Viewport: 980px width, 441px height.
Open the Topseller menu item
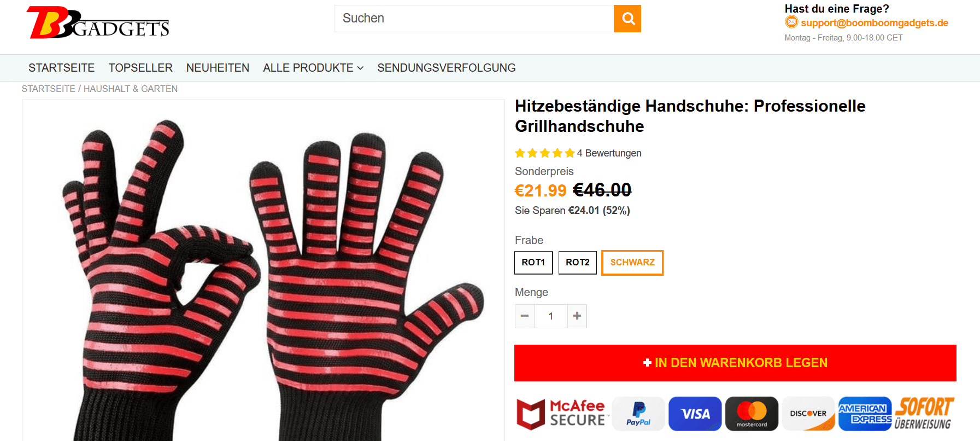[x=140, y=68]
